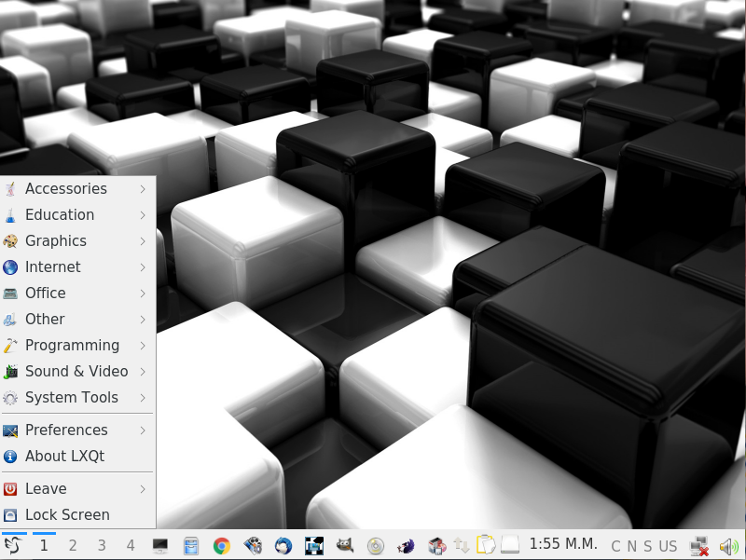Open the file manager cabinet icon
Image resolution: width=746 pixels, height=560 pixels.
coord(191,546)
